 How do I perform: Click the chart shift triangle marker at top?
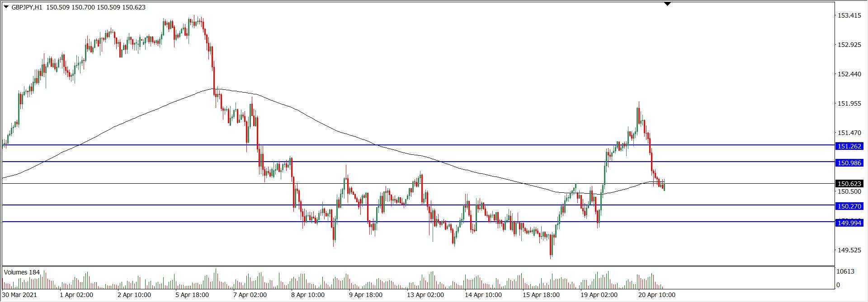point(668,4)
